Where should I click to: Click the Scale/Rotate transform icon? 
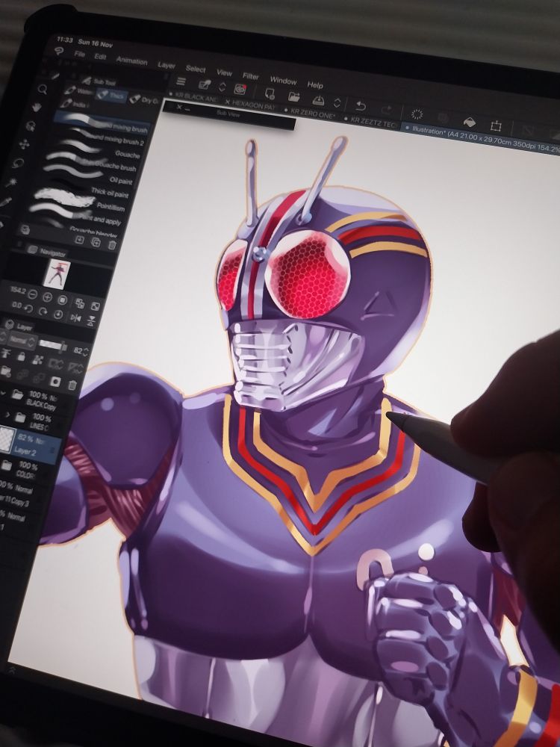click(497, 125)
